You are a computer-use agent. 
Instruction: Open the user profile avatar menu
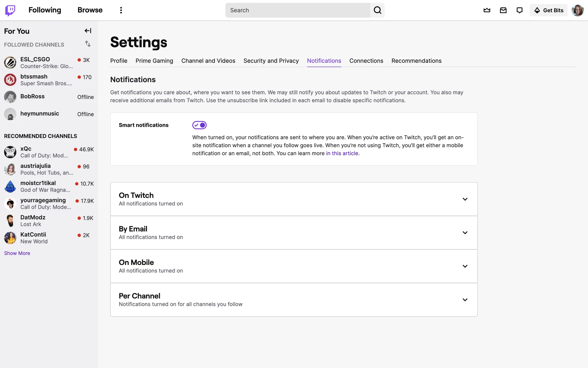[x=577, y=10]
